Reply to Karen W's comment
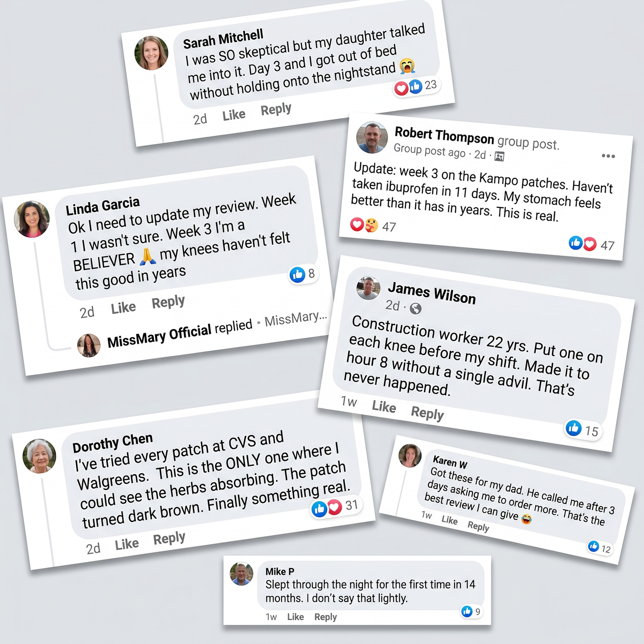This screenshot has height=644, width=644. click(478, 526)
